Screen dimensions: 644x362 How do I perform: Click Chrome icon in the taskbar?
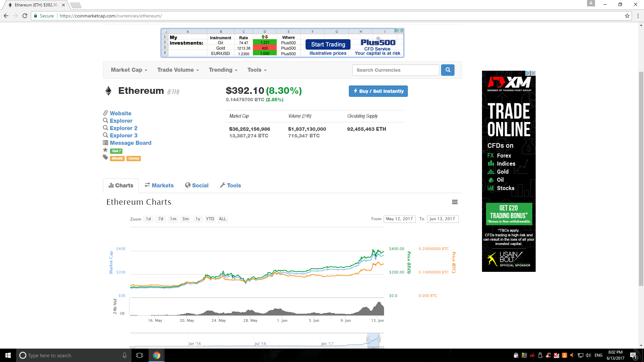(156, 355)
